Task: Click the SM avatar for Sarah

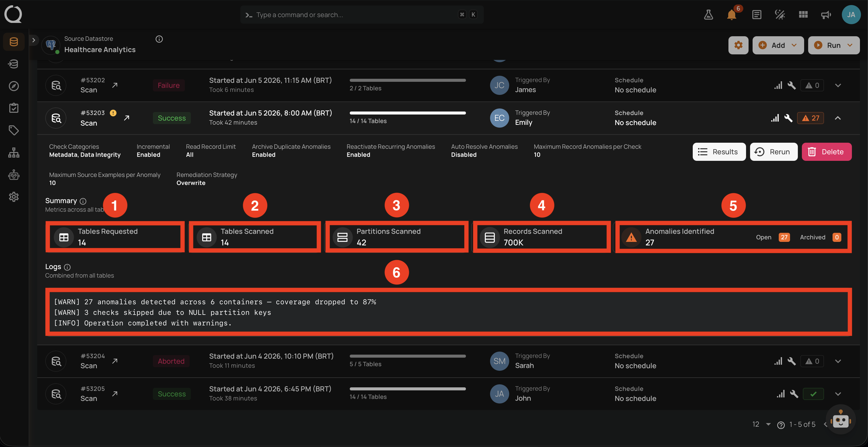Action: (499, 361)
